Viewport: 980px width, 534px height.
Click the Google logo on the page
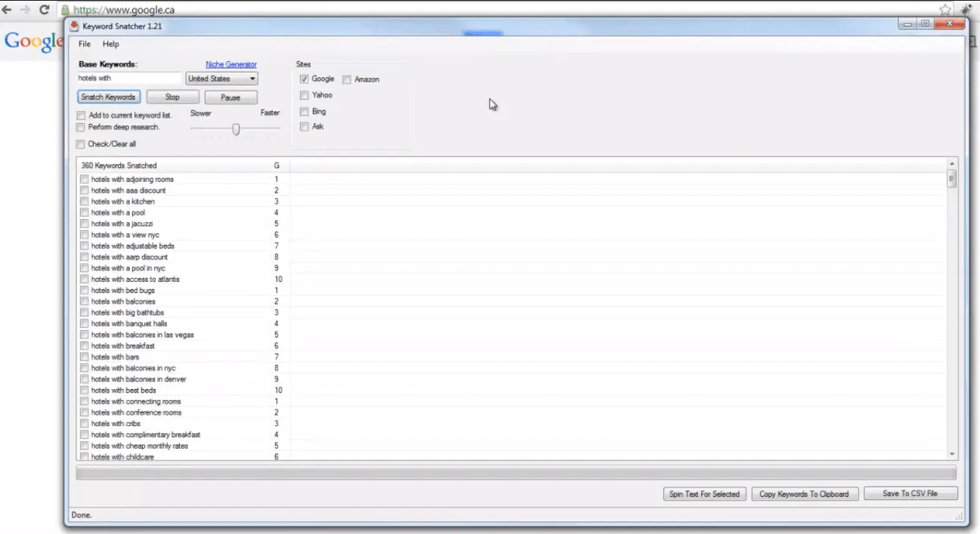(32, 42)
